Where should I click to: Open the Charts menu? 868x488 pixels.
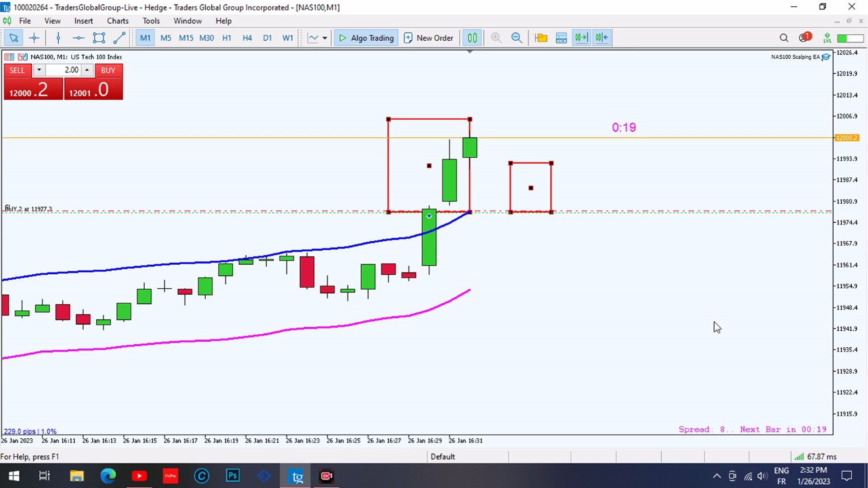pos(118,21)
